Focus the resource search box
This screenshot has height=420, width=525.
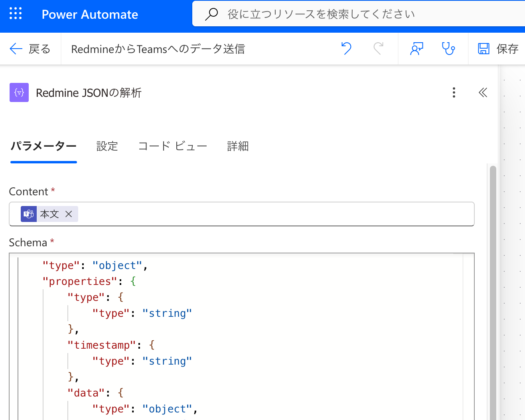pos(359,14)
